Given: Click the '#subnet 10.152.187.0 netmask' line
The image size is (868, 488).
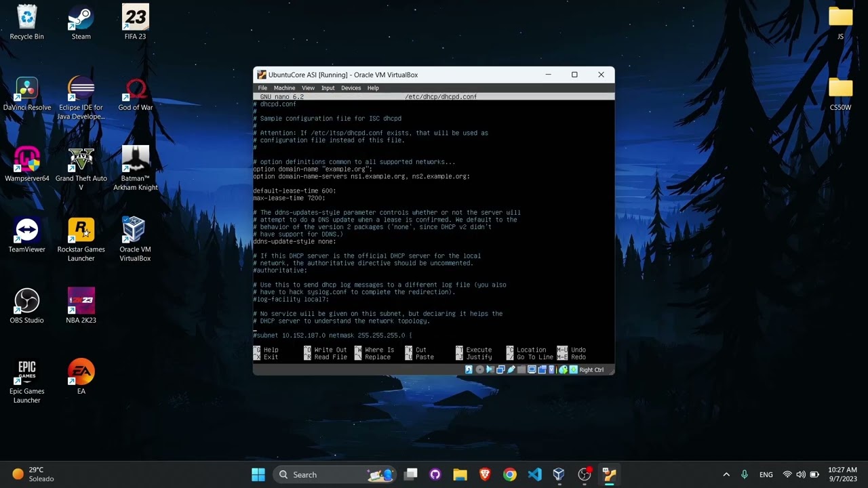Looking at the screenshot, I should coord(332,335).
